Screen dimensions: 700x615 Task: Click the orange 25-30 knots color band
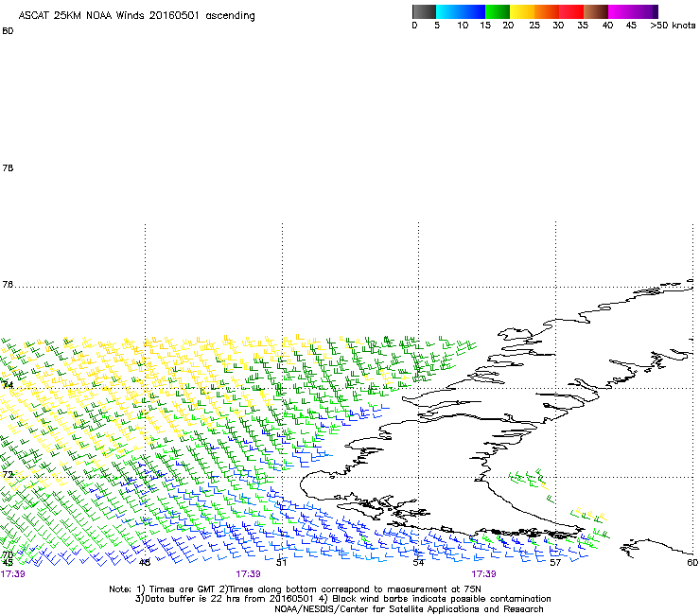[547, 11]
